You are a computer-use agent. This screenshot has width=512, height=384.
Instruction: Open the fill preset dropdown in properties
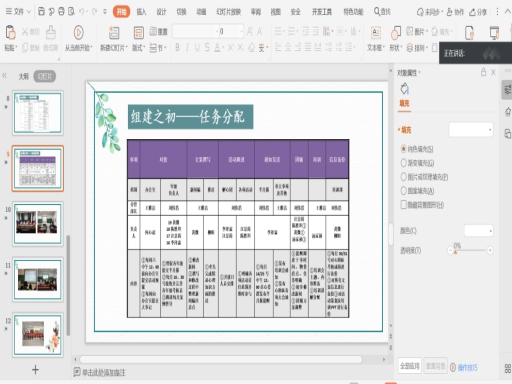[x=471, y=130]
